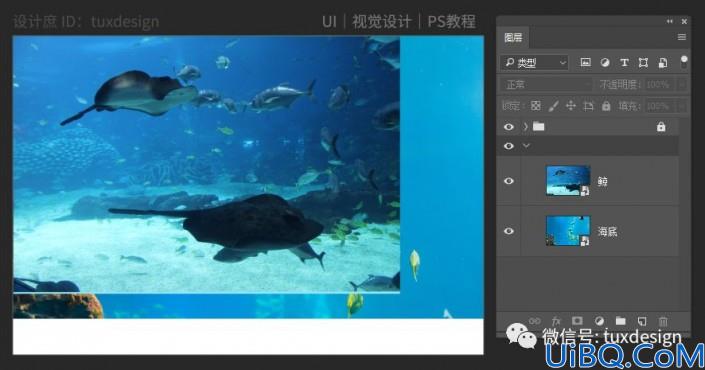Screen dimensions: 705x370
Task: Lock transparent pixels icon
Action: click(x=535, y=106)
